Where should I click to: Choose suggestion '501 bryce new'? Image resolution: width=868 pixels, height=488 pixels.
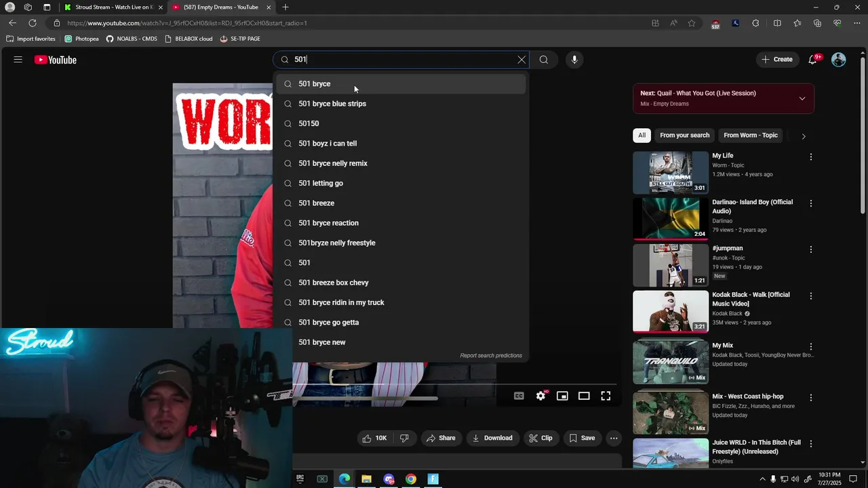(x=401, y=342)
